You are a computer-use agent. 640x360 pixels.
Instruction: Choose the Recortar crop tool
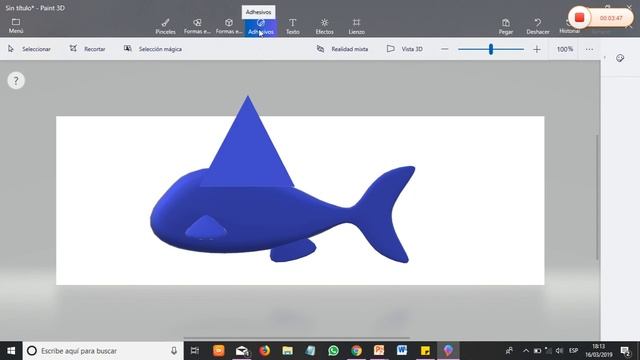tap(87, 49)
